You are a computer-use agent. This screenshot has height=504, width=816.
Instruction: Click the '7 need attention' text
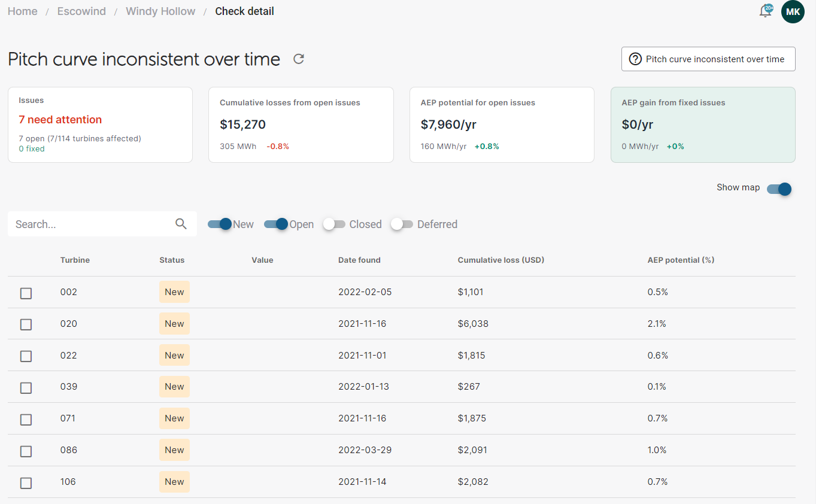pyautogui.click(x=60, y=120)
